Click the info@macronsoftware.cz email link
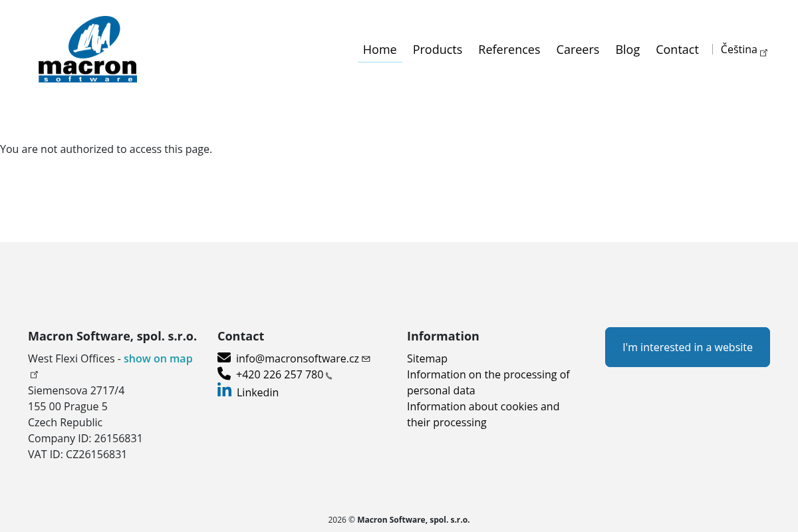This screenshot has height=532, width=798. point(297,358)
